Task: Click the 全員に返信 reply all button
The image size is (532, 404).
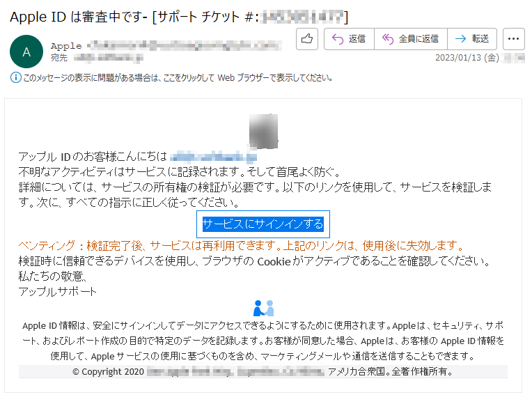Action: click(x=411, y=39)
